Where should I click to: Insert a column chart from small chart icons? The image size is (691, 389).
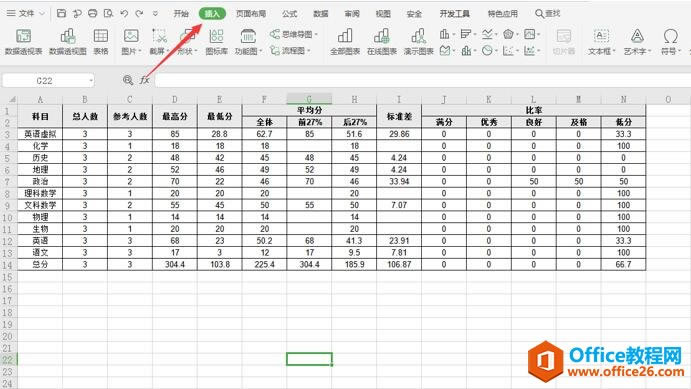(445, 34)
